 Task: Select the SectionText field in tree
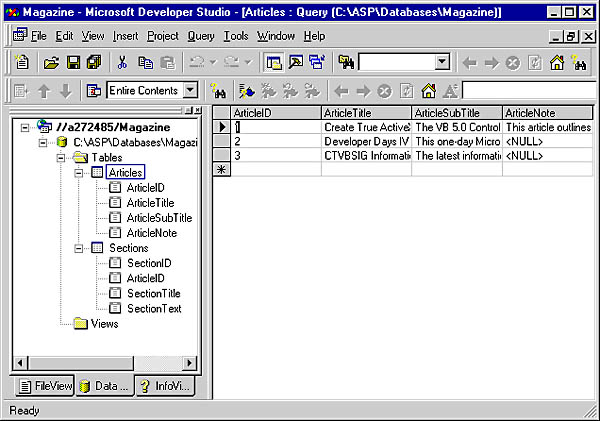point(154,308)
